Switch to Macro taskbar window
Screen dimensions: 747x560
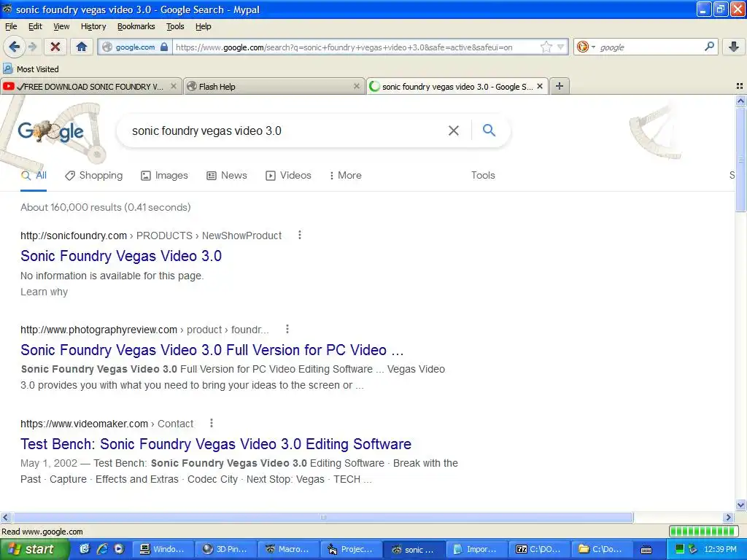[x=288, y=549]
